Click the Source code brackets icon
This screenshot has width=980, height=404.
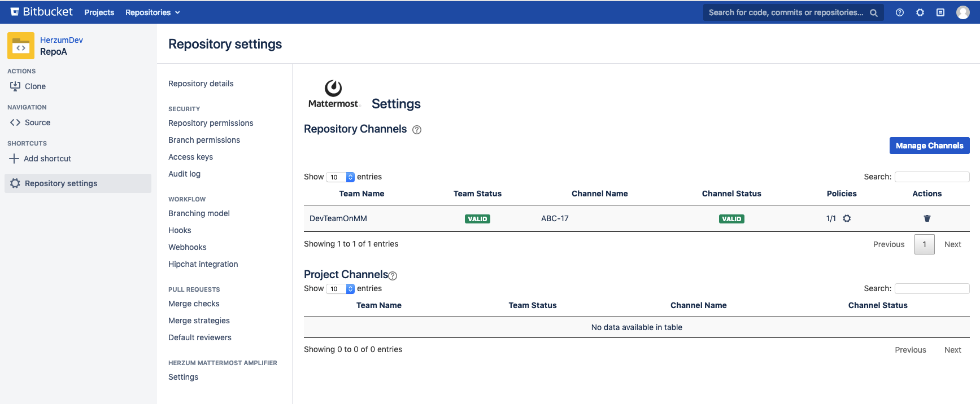(15, 122)
